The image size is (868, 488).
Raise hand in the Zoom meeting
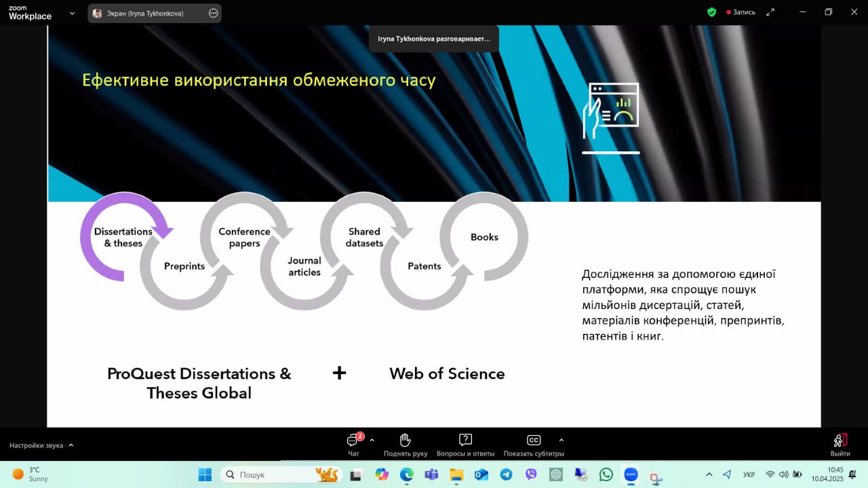coord(406,445)
